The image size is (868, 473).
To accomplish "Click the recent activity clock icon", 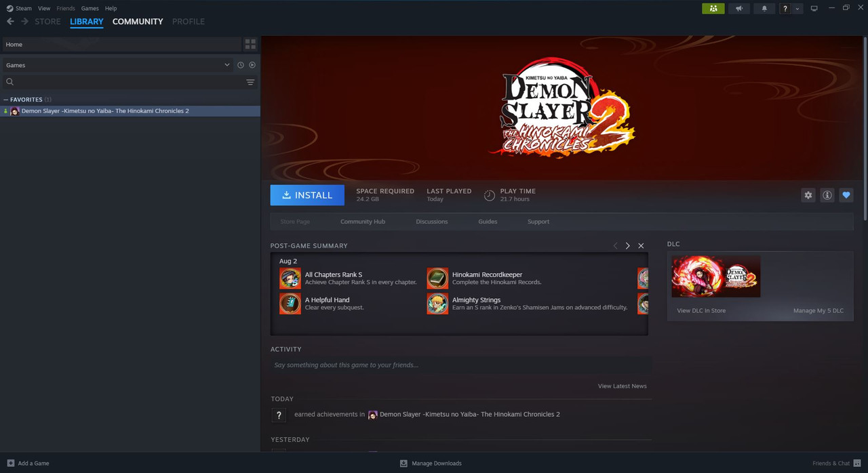I will [240, 65].
